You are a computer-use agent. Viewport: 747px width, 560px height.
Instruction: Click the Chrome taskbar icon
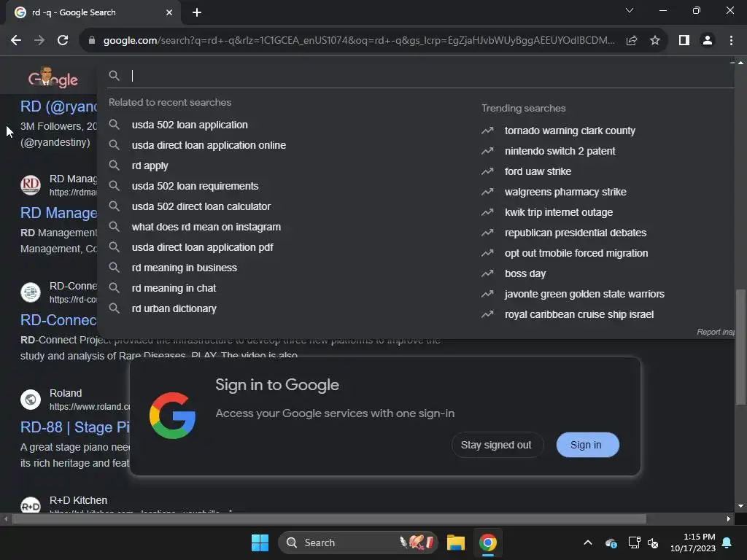coord(487,542)
